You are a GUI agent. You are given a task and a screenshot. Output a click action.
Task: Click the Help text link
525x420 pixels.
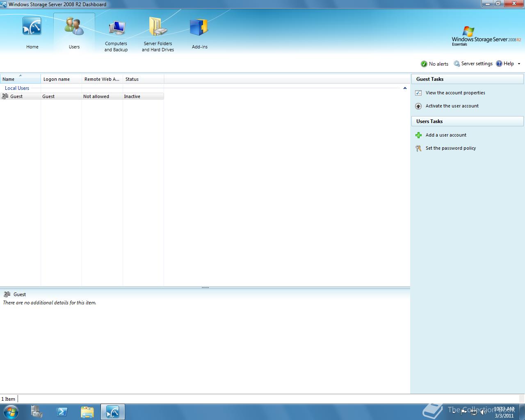point(509,64)
